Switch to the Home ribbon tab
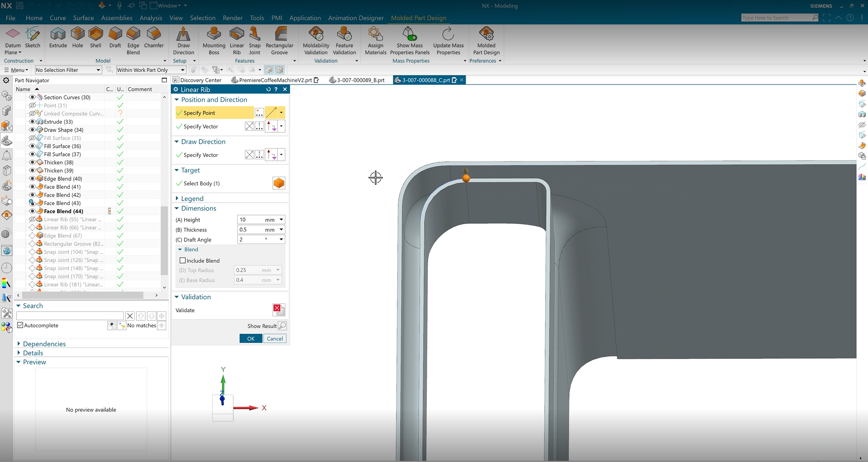868x462 pixels. [x=34, y=18]
